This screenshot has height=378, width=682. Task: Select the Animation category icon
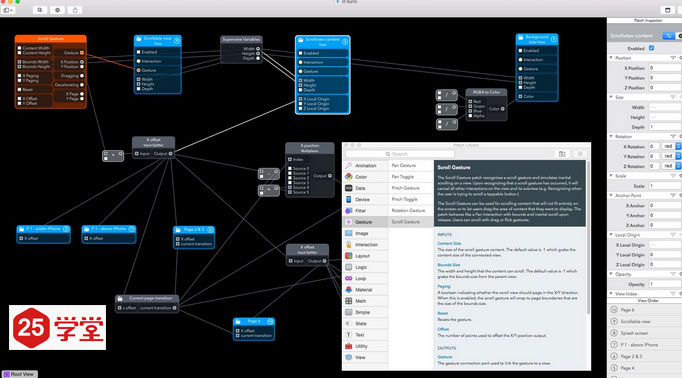349,166
